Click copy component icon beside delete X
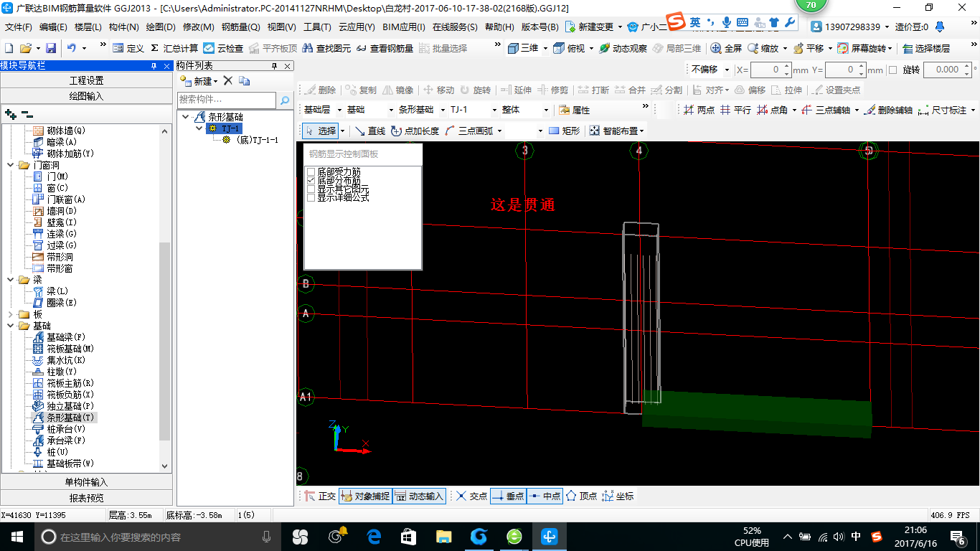 pyautogui.click(x=245, y=80)
